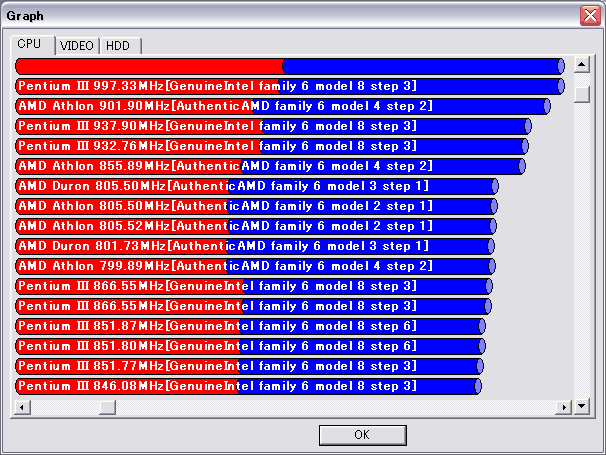Select the Pentium III 937.90MHz bar

pyautogui.click(x=274, y=126)
